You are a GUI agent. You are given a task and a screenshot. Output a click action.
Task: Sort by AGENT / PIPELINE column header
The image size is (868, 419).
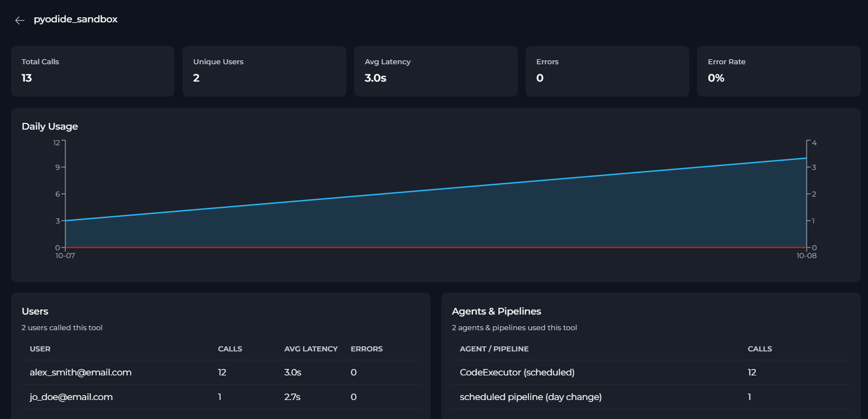[x=494, y=349]
